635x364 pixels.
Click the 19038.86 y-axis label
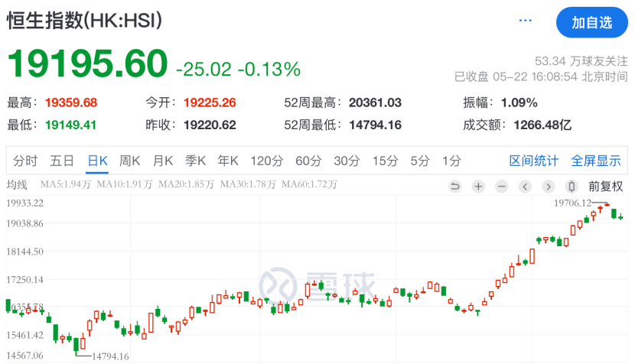24,223
